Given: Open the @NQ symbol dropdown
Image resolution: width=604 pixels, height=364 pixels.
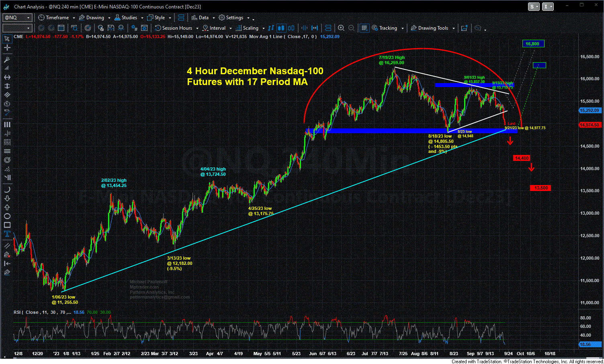Looking at the screenshot, I should (28, 18).
